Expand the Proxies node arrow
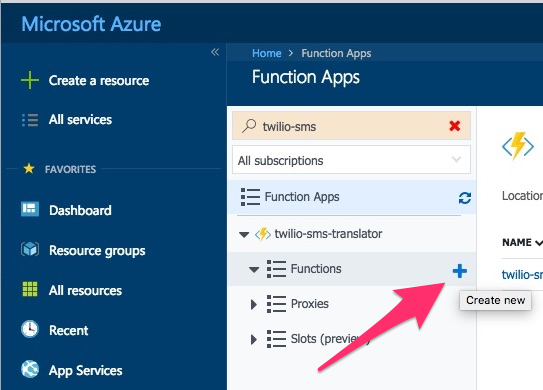 point(253,304)
